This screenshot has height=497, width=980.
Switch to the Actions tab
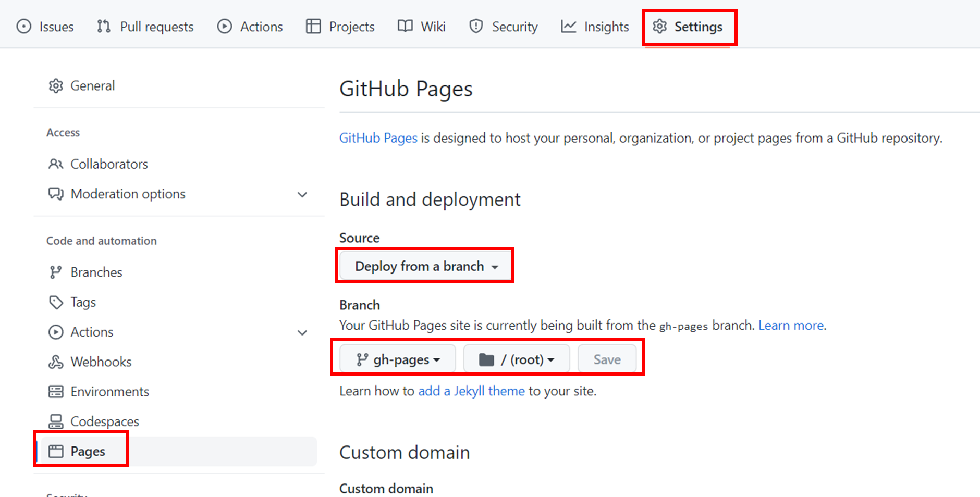point(250,27)
